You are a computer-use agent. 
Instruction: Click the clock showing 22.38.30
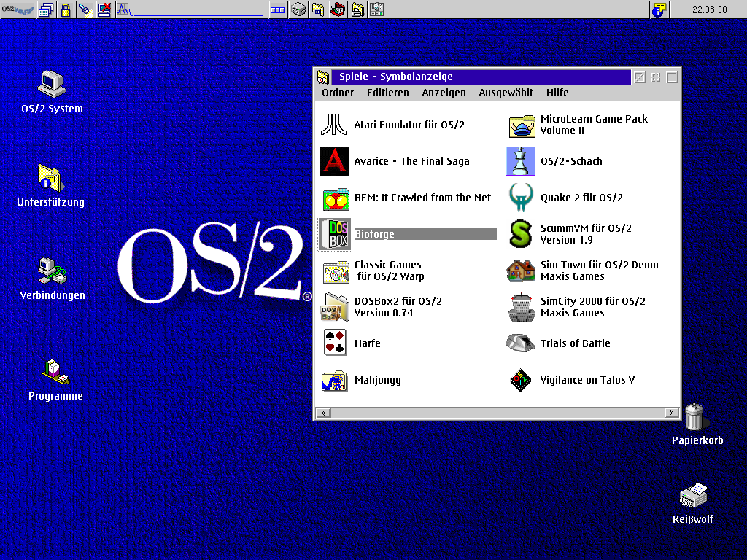pos(709,9)
